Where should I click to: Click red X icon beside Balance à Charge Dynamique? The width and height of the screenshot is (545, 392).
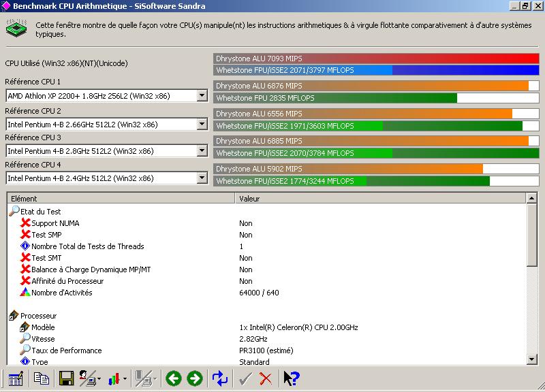[25, 269]
